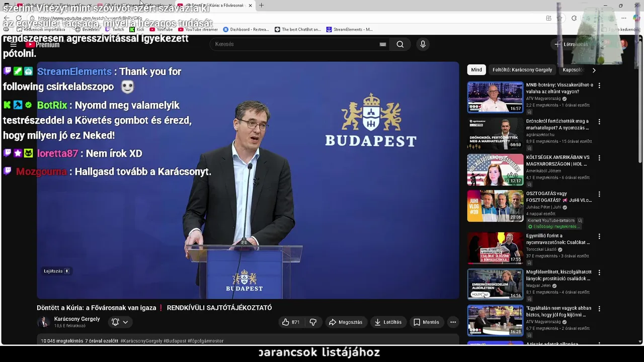This screenshot has width=644, height=362.
Task: Open options menu for Egymillió forint video
Action: pyautogui.click(x=599, y=236)
